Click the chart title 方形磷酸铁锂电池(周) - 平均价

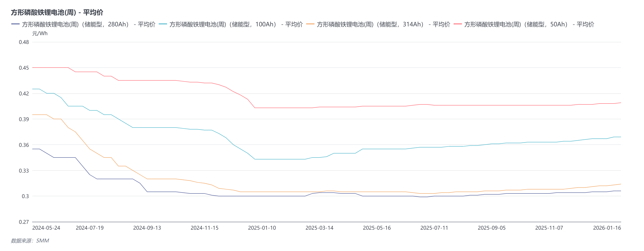57,12
